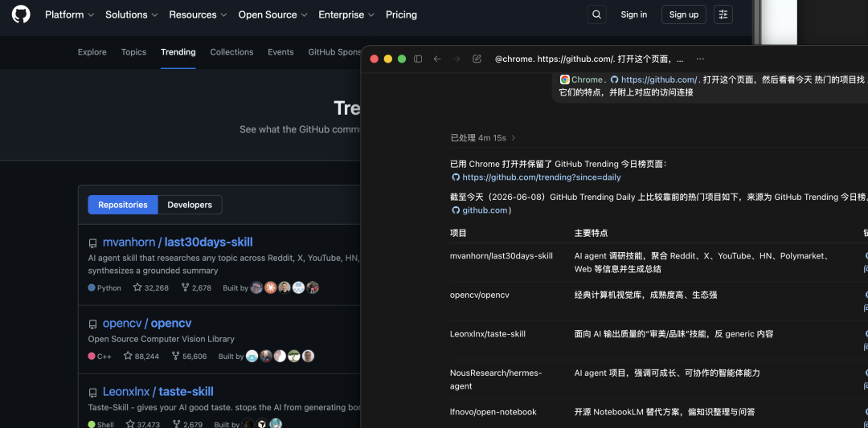This screenshot has height=428, width=868.
Task: Click Chrome icon in chat message
Action: coord(565,79)
